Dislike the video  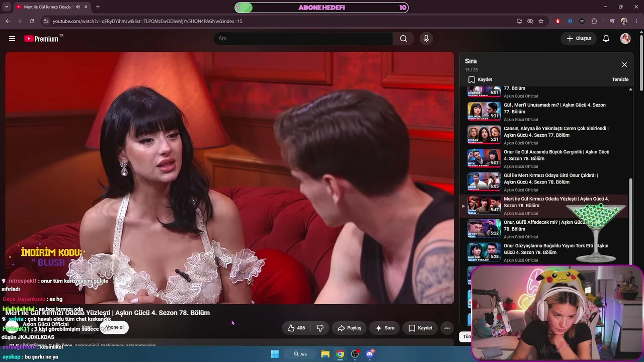point(320,328)
